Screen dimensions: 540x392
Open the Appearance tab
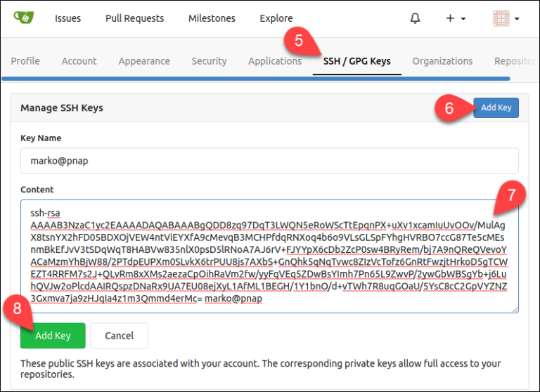144,61
